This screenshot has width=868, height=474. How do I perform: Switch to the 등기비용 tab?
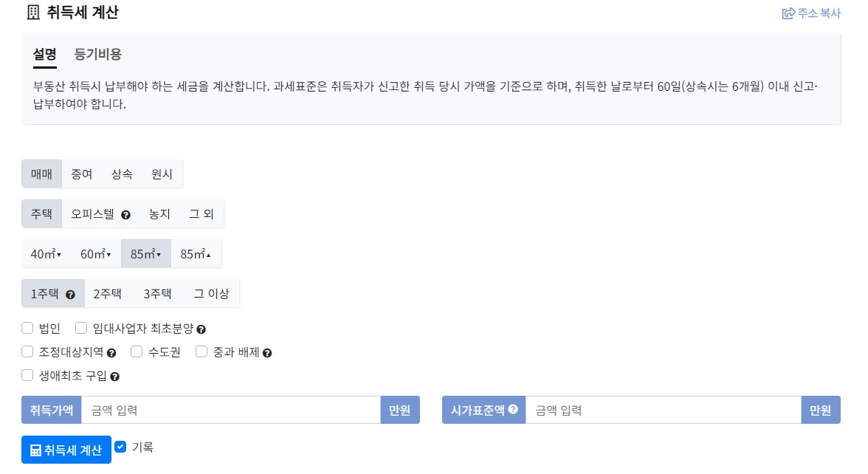pos(97,54)
